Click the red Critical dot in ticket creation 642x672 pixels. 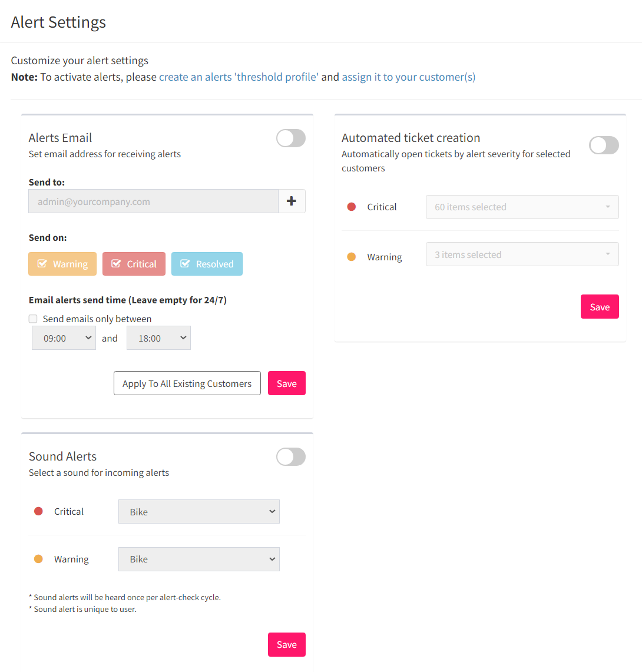coord(352,207)
